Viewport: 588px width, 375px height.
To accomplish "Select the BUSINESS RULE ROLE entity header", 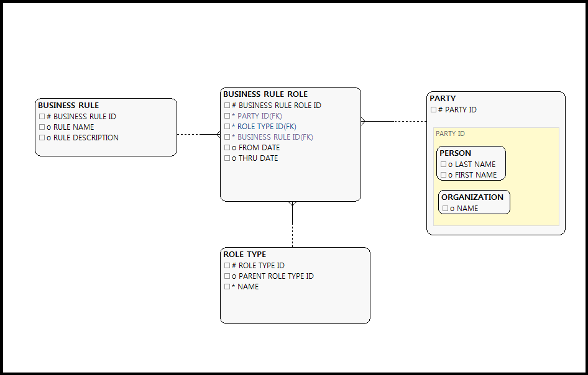I will click(x=265, y=94).
